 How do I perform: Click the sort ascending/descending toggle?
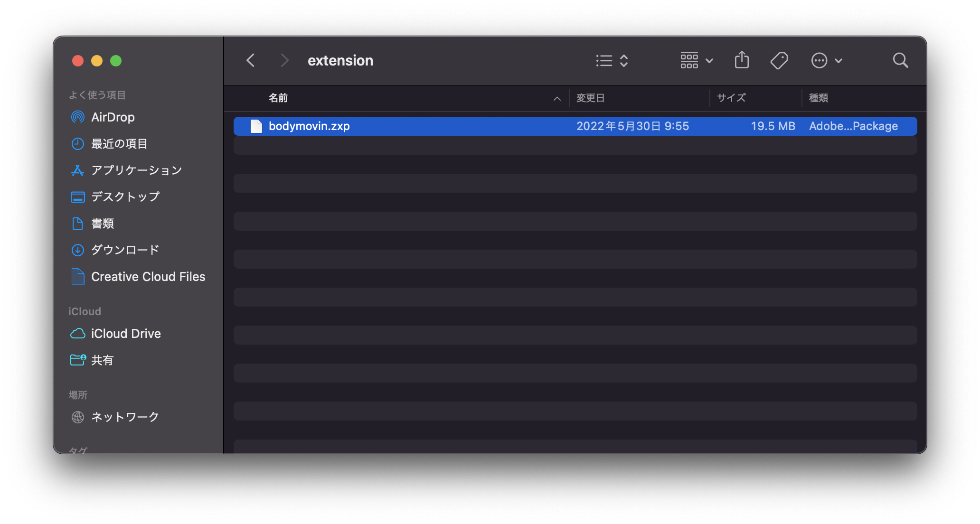click(x=556, y=98)
